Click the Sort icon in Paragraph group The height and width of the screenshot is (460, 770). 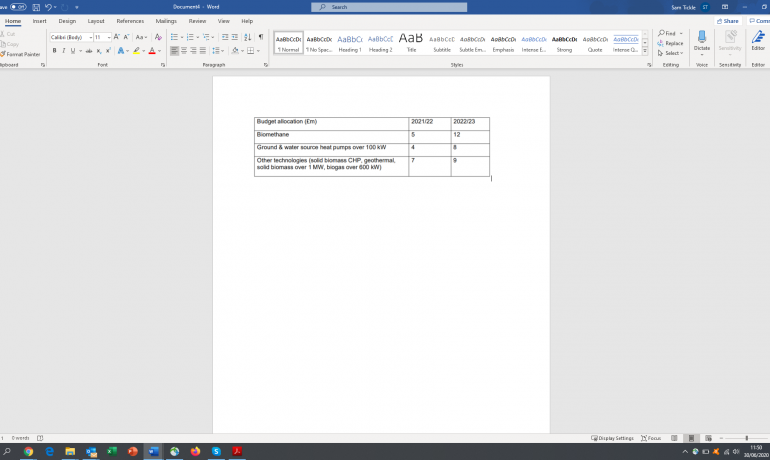248,37
